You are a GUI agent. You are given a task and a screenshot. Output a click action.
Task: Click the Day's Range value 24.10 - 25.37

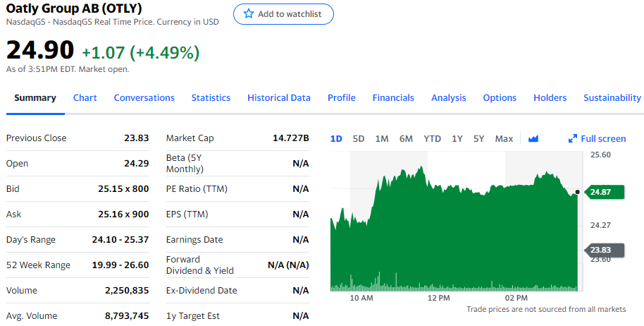[x=120, y=240]
